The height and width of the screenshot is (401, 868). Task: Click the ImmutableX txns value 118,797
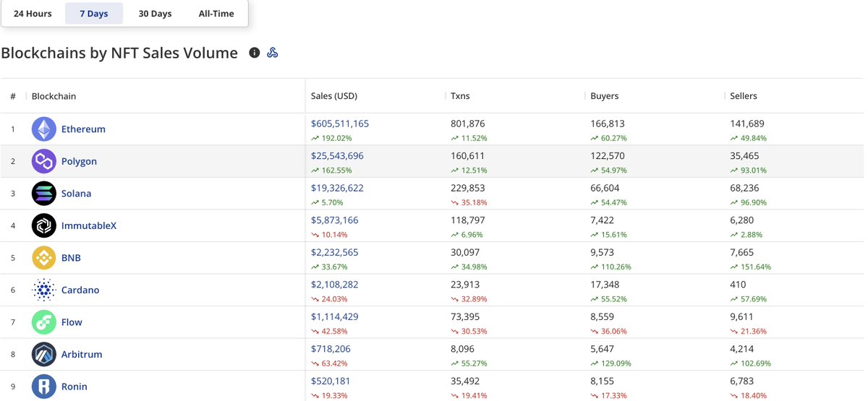[x=467, y=220]
